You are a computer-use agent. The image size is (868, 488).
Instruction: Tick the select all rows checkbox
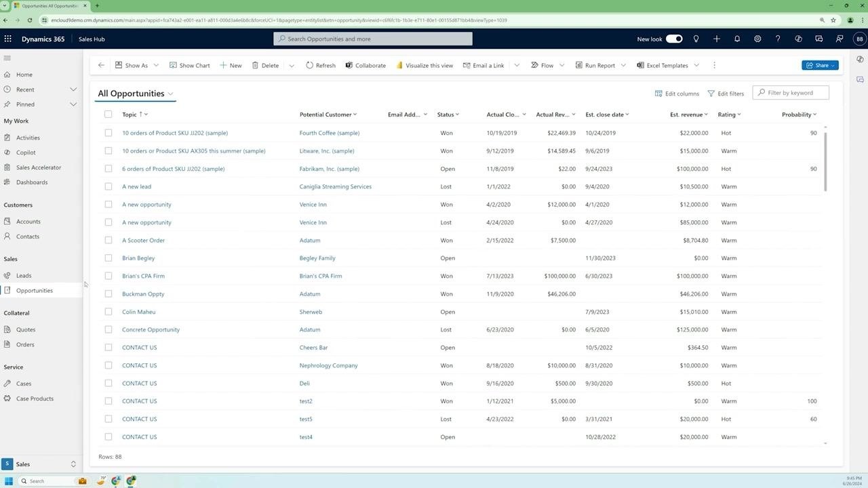108,115
